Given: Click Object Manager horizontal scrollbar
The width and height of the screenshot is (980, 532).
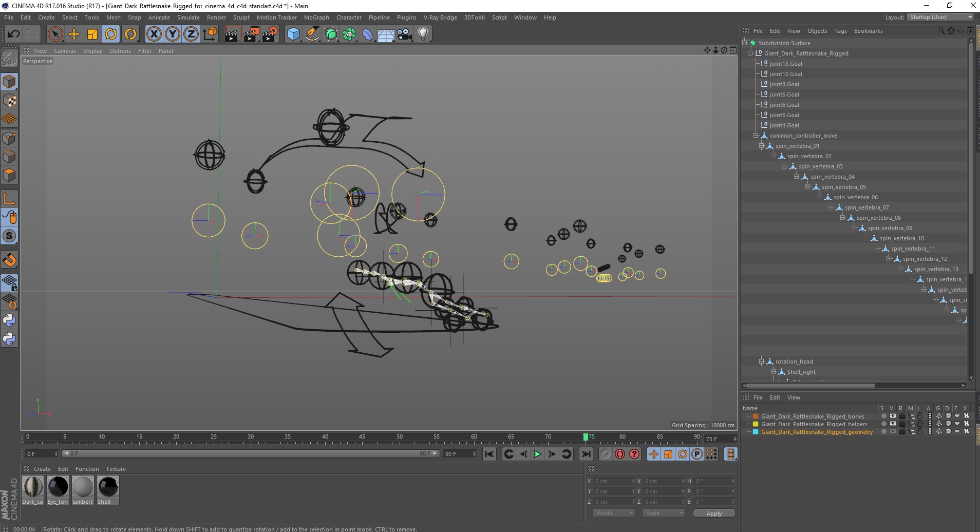Looking at the screenshot, I should coord(811,386).
